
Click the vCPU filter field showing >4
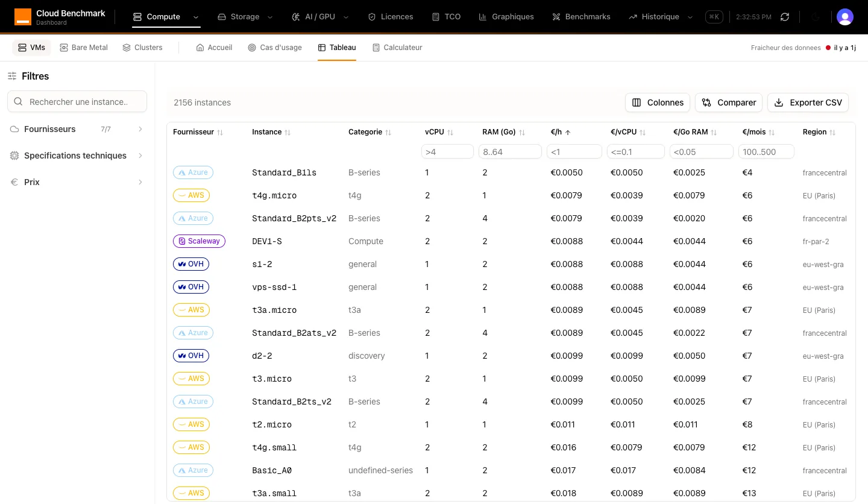click(x=447, y=151)
